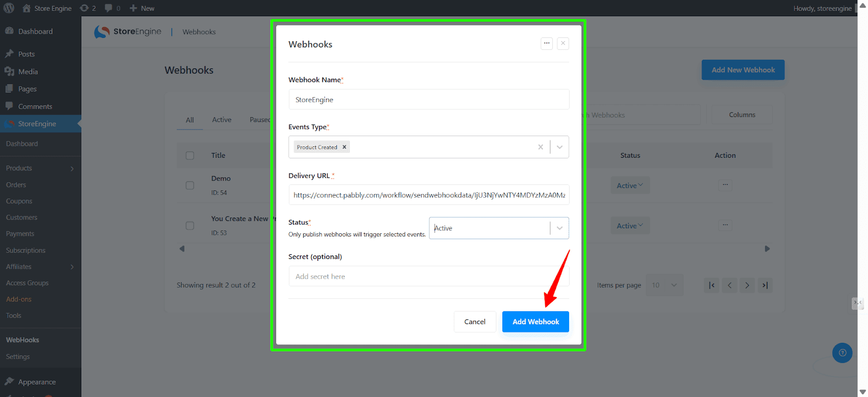Open the Store Engine home link
Image resolution: width=868 pixels, height=397 pixels.
(x=47, y=8)
